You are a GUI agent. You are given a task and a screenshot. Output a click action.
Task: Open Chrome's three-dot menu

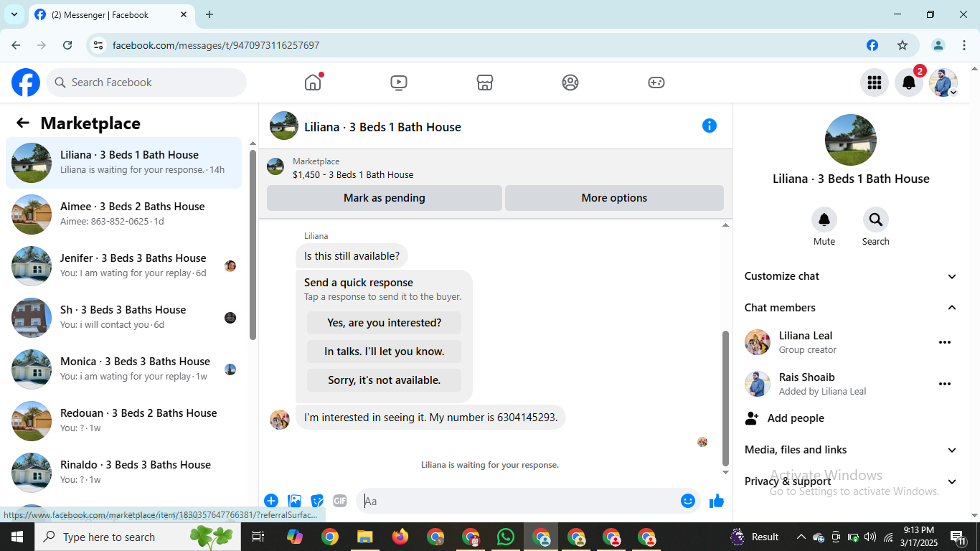coord(964,45)
